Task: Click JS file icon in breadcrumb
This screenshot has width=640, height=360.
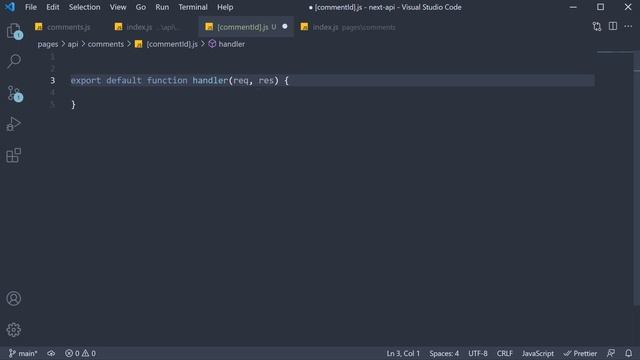Action: click(139, 44)
